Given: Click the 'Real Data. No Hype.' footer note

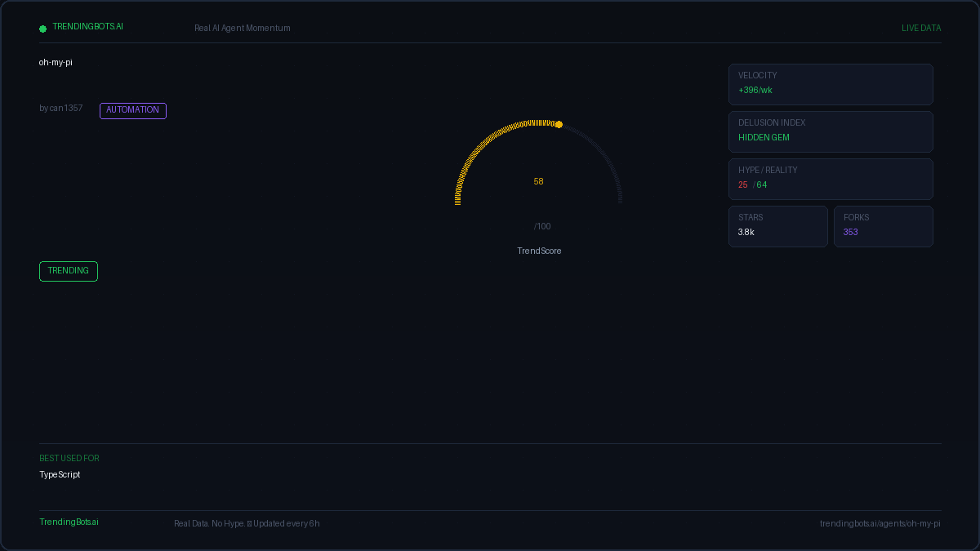Looking at the screenshot, I should click(210, 523).
